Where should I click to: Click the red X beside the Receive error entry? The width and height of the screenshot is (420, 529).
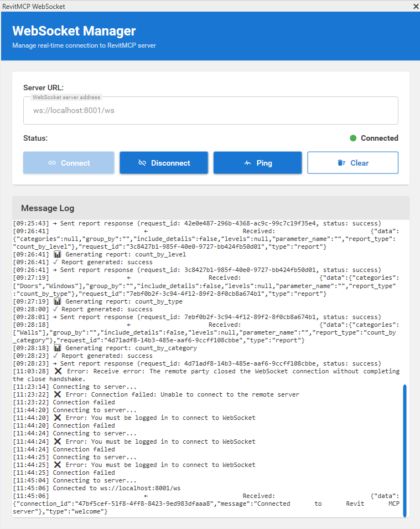[x=58, y=371]
